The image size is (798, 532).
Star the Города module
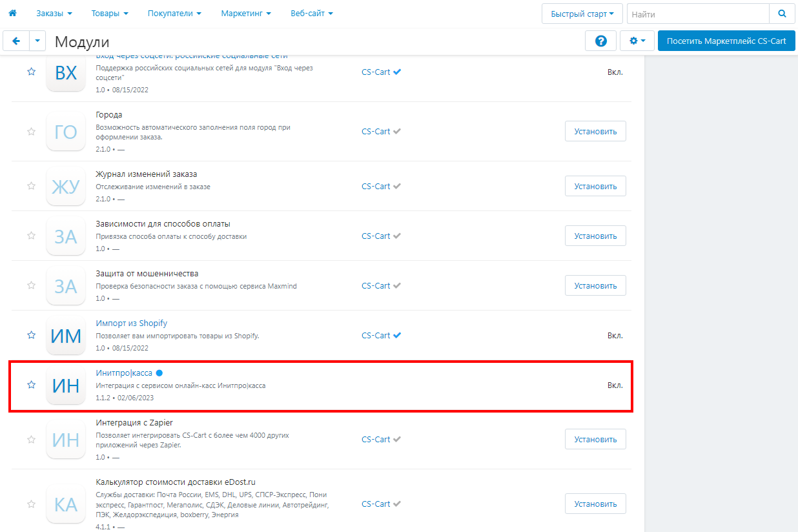pyautogui.click(x=31, y=132)
